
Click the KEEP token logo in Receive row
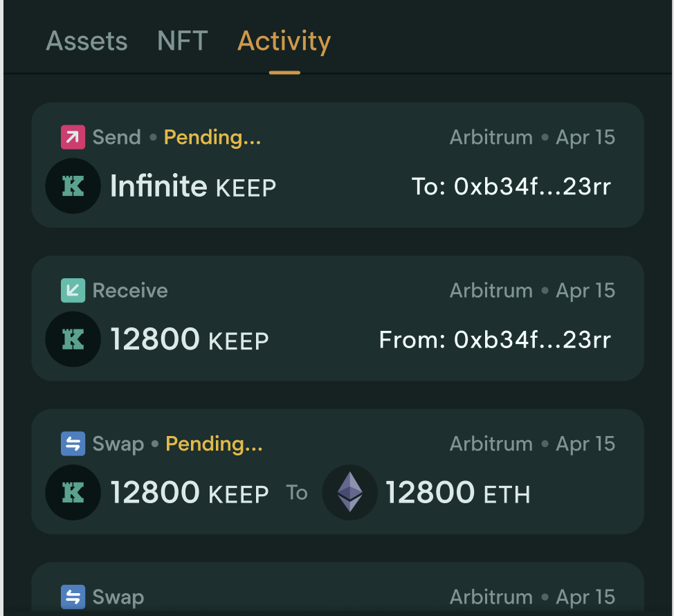click(73, 339)
